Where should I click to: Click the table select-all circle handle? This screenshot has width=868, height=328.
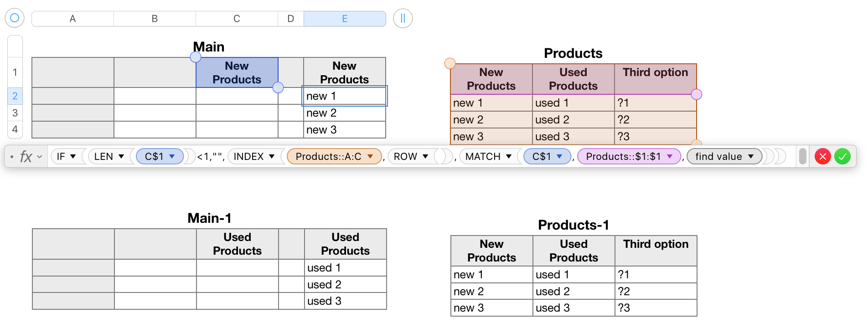pyautogui.click(x=15, y=18)
